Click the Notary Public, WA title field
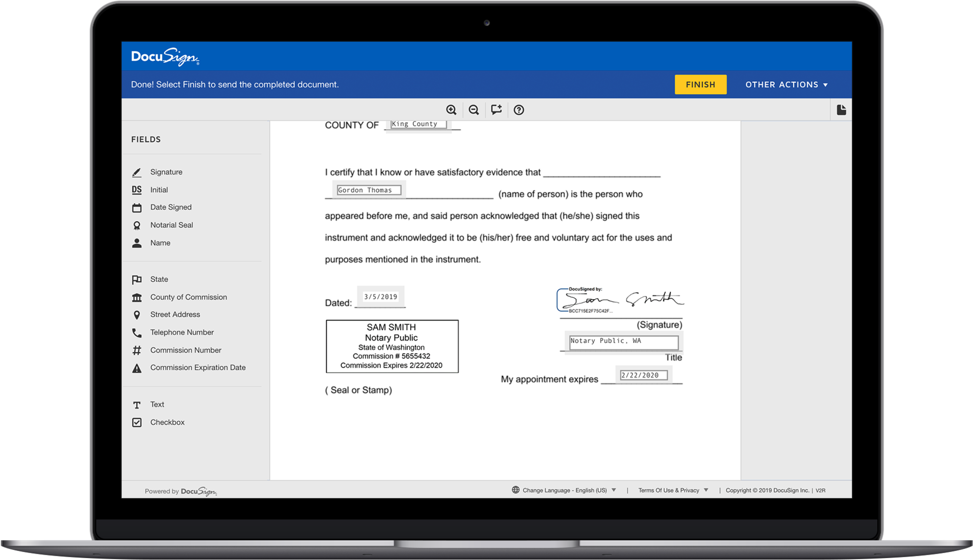The image size is (973, 560). pyautogui.click(x=623, y=342)
